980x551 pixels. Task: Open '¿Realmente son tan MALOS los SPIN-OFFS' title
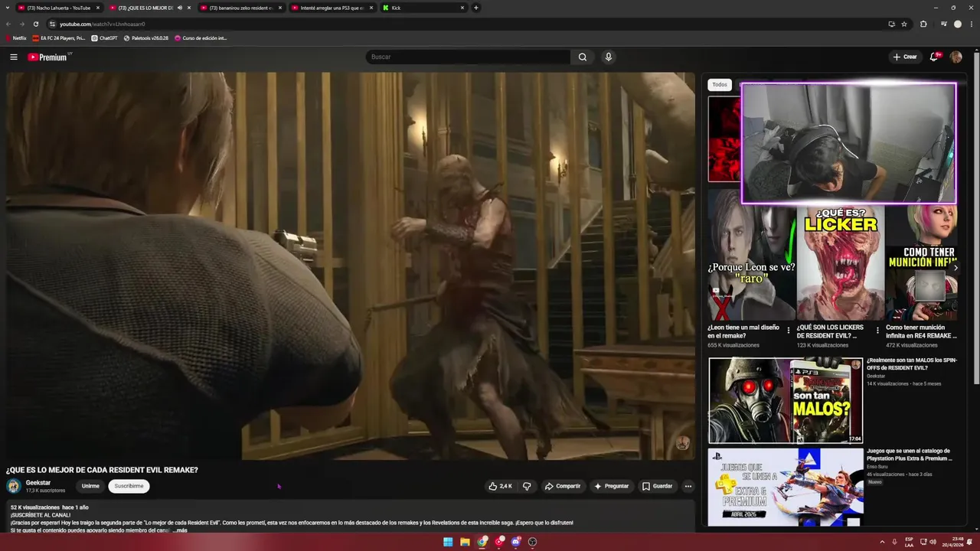(x=912, y=364)
